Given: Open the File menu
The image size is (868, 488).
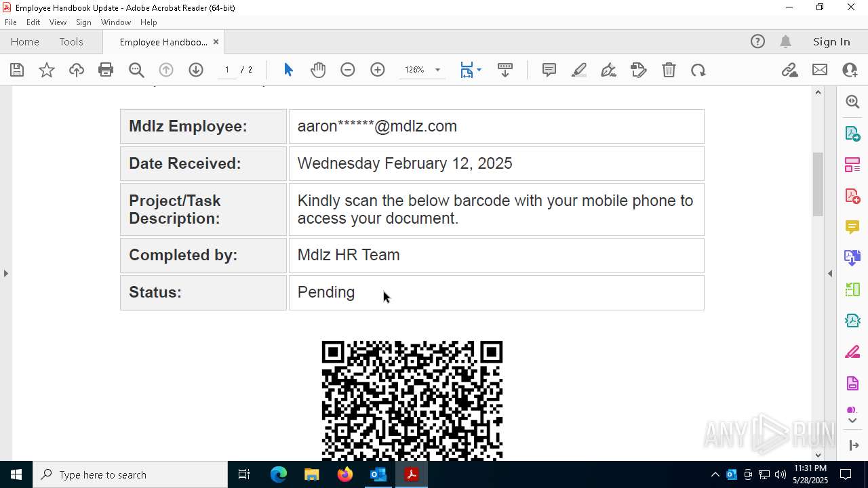Looking at the screenshot, I should (x=11, y=22).
